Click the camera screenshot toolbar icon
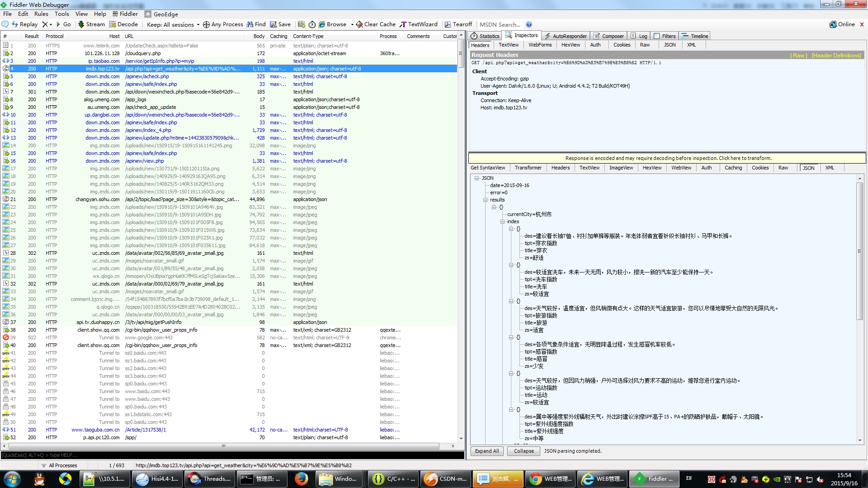The width and height of the screenshot is (868, 488). (302, 24)
